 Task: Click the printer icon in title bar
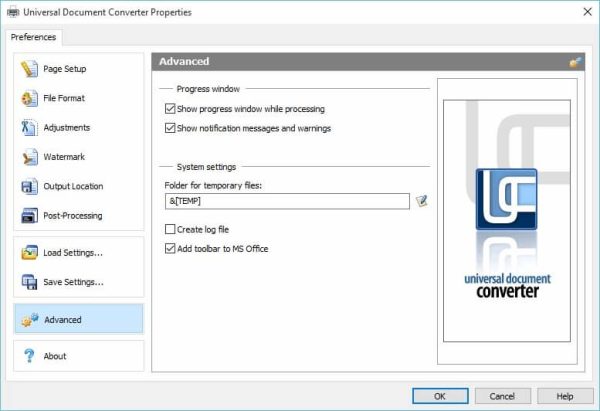point(13,12)
